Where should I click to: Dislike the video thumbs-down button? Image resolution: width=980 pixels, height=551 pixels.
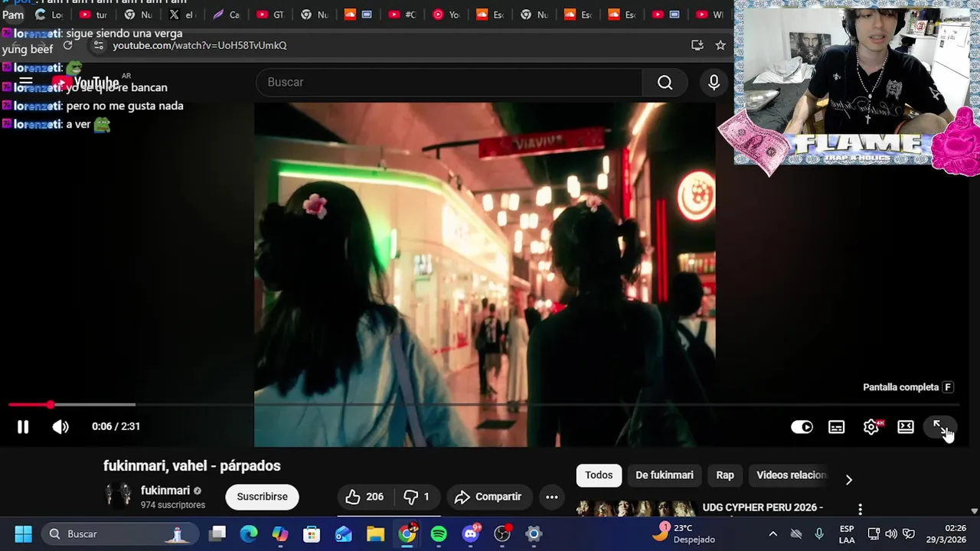(x=417, y=497)
